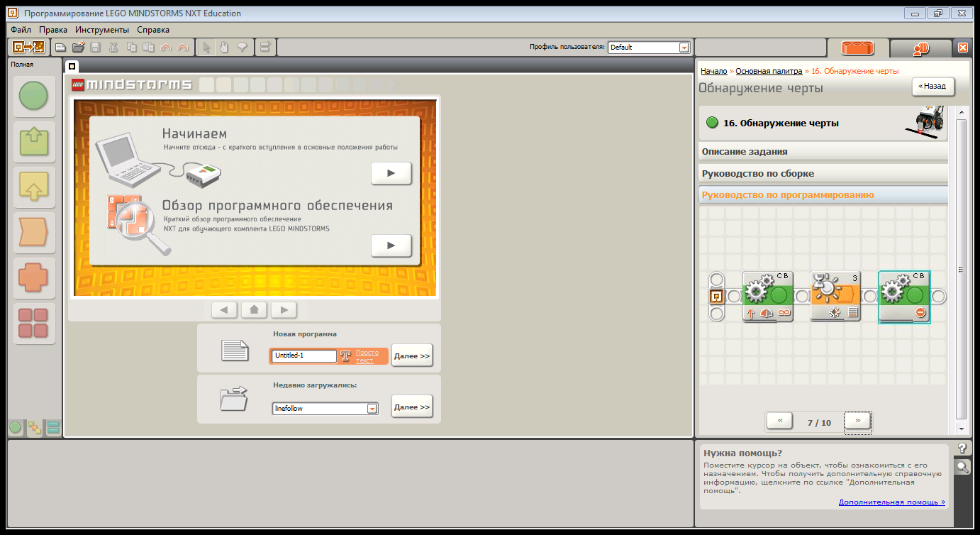
Task: Click the guide panel scroll down arrow
Action: pos(962,429)
